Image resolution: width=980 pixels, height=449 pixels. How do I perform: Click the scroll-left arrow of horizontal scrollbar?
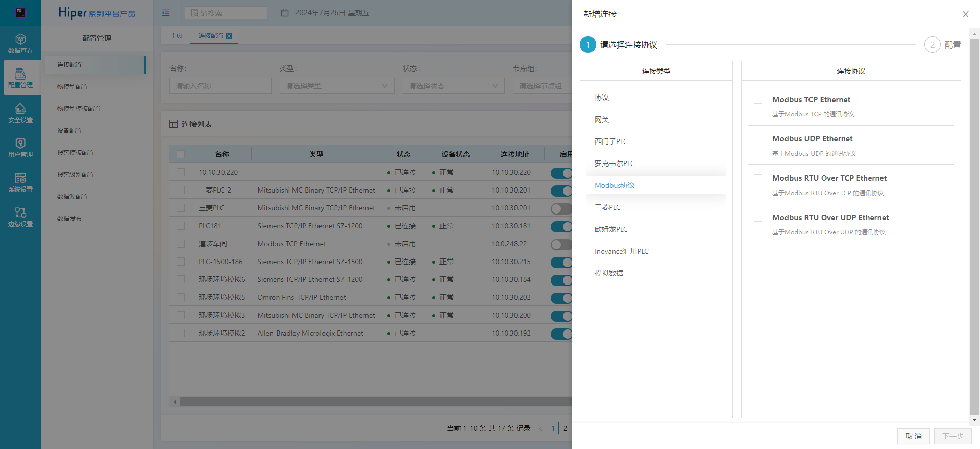coord(175,402)
